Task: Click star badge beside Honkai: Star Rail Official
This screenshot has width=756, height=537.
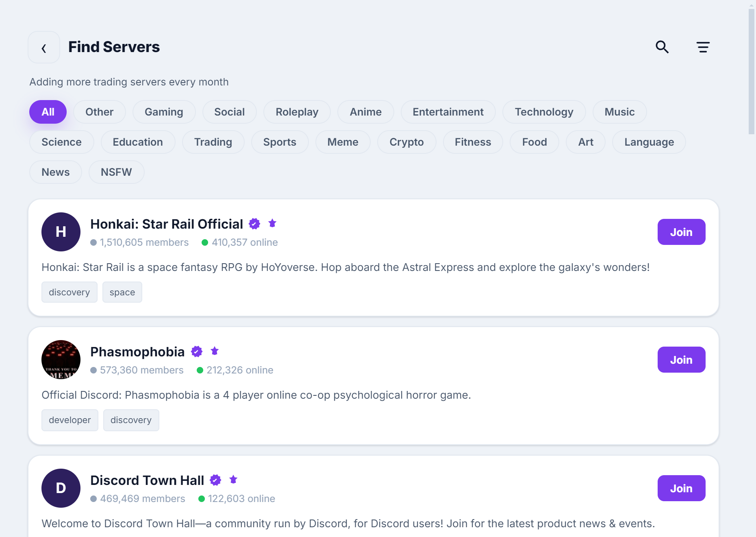Action: (x=272, y=223)
